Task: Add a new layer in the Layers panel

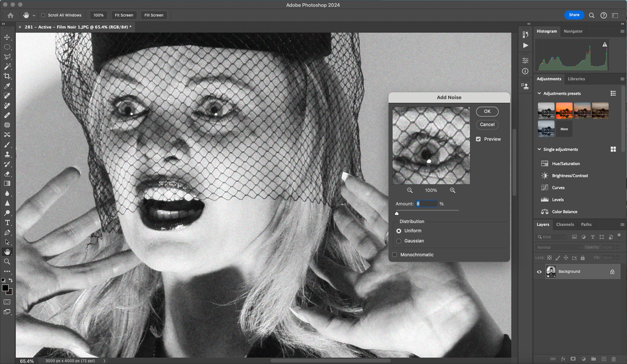Action: pos(603,359)
